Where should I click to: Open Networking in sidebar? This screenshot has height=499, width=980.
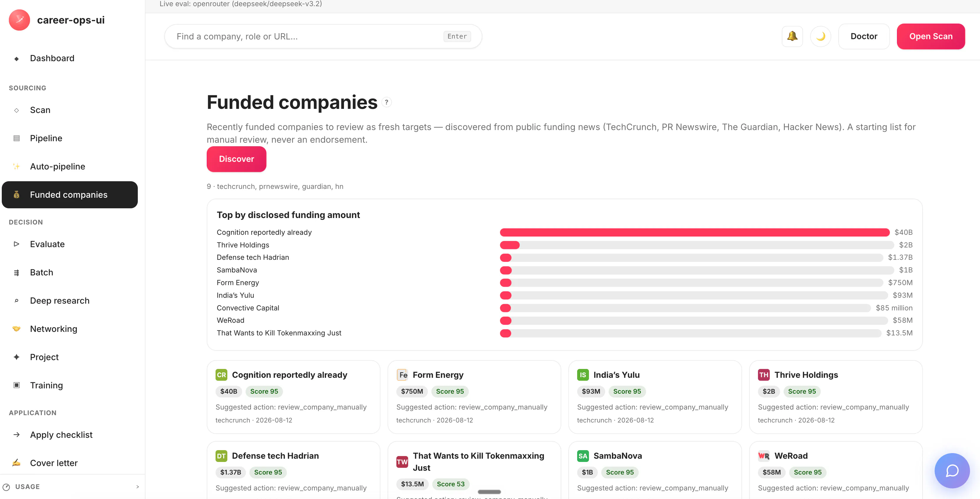point(69,329)
